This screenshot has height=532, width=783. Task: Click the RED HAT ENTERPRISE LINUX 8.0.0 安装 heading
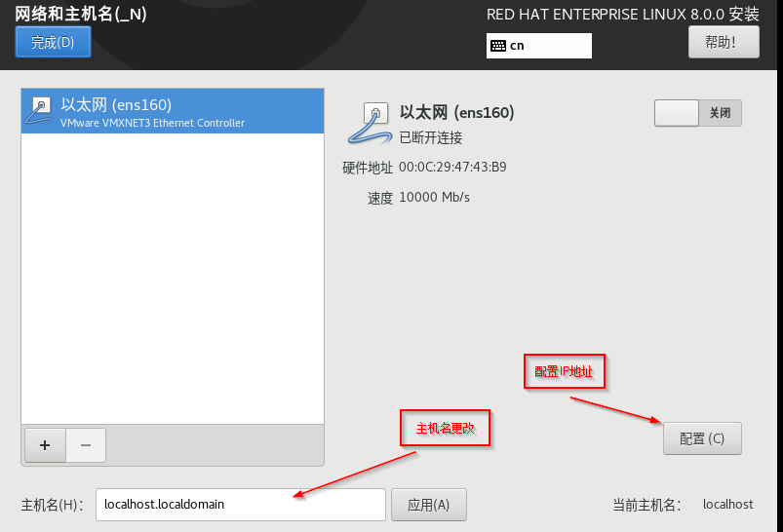point(623,14)
